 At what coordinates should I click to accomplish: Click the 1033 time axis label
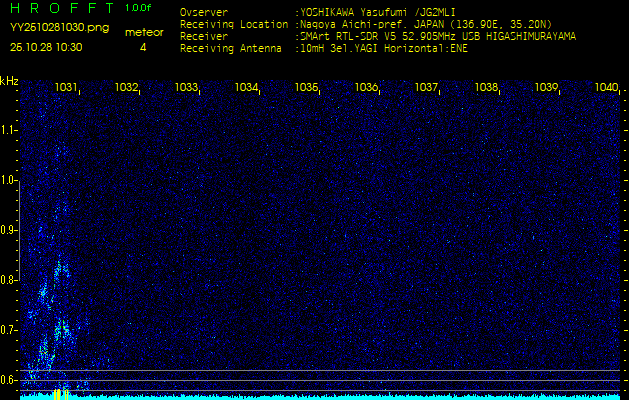[186, 87]
